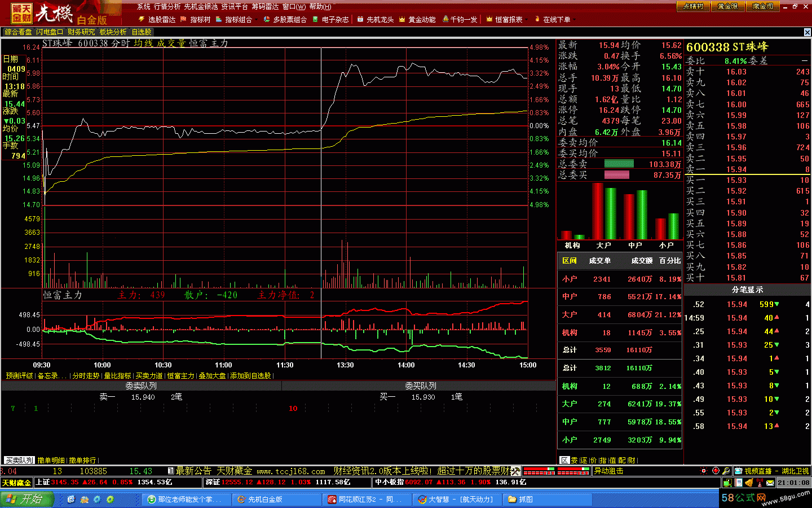Open 在线下单 online order tool
The height and width of the screenshot is (508, 812).
[x=552, y=19]
